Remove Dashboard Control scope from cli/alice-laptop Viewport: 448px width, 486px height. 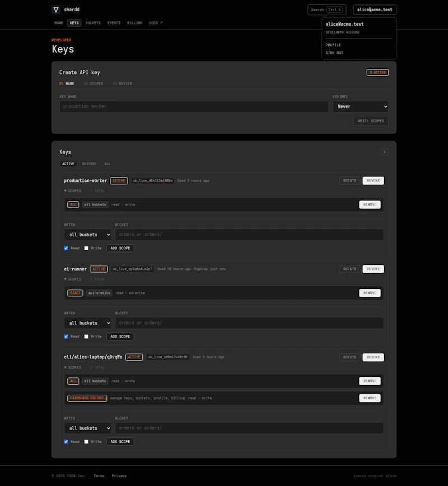(x=370, y=398)
